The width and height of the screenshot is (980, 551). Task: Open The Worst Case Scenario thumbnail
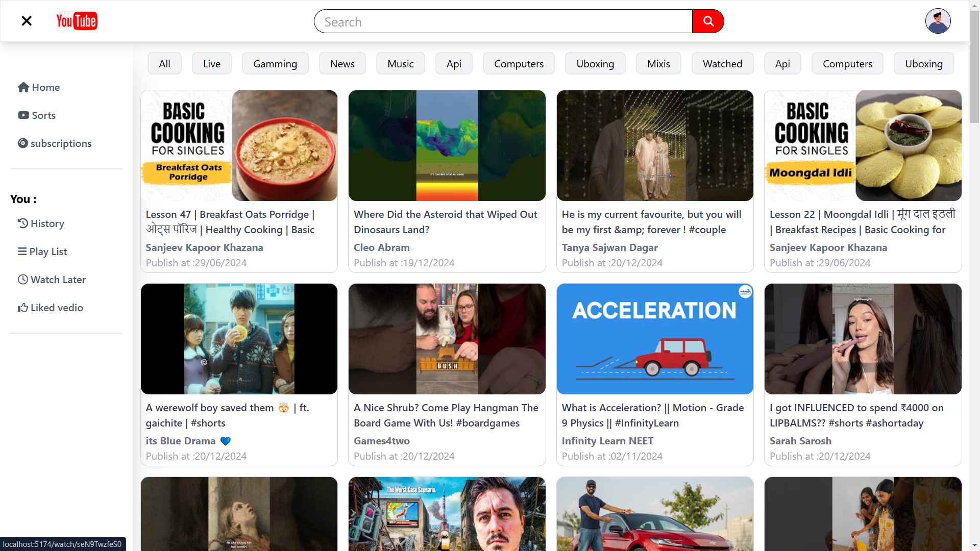[x=447, y=514]
